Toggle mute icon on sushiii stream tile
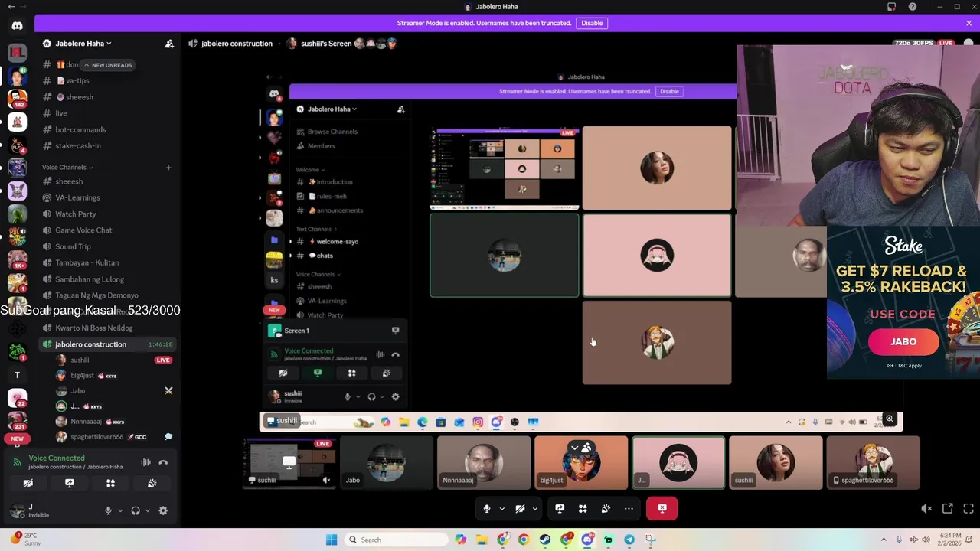The height and width of the screenshot is (551, 980). [x=326, y=480]
